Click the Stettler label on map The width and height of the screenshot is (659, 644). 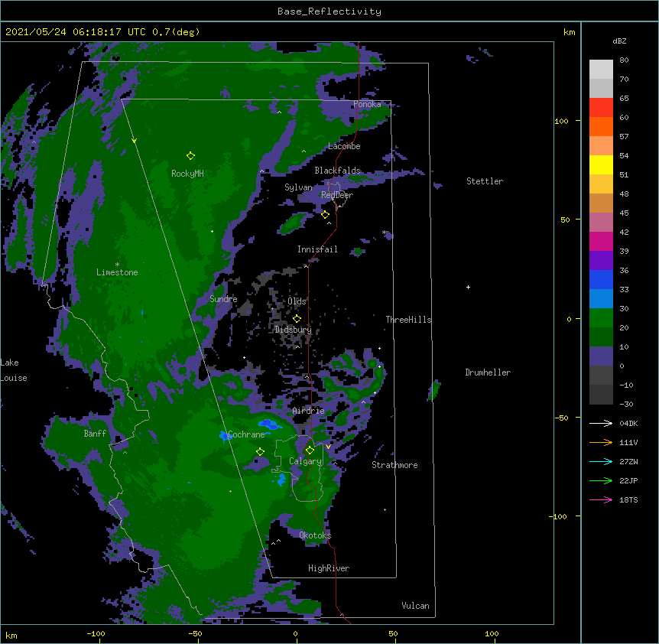click(x=485, y=181)
